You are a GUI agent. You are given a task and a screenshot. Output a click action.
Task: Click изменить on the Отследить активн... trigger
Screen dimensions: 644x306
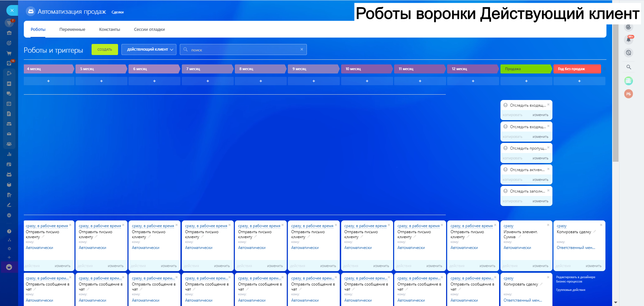click(540, 180)
